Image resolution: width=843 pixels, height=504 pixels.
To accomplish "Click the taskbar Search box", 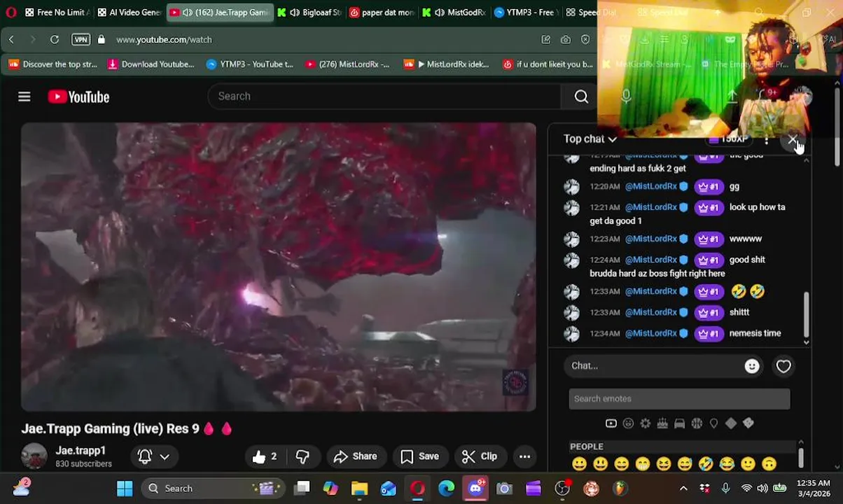I will pos(214,489).
